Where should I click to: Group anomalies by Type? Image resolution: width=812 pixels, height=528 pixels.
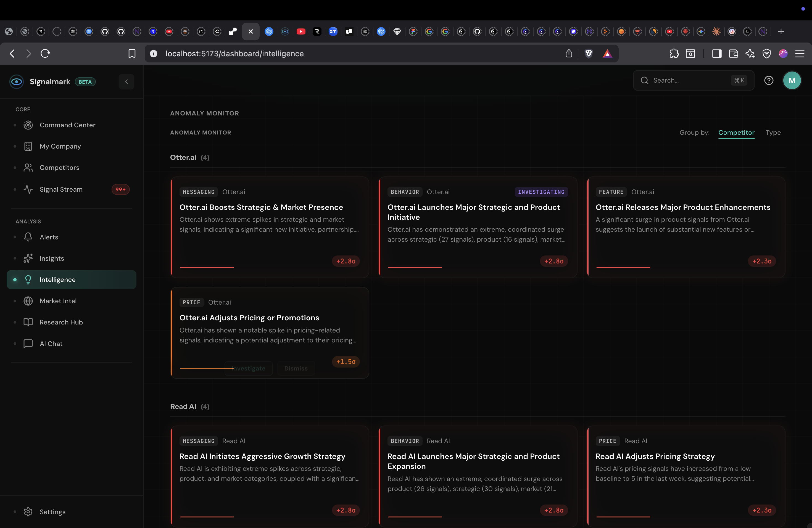(x=773, y=132)
